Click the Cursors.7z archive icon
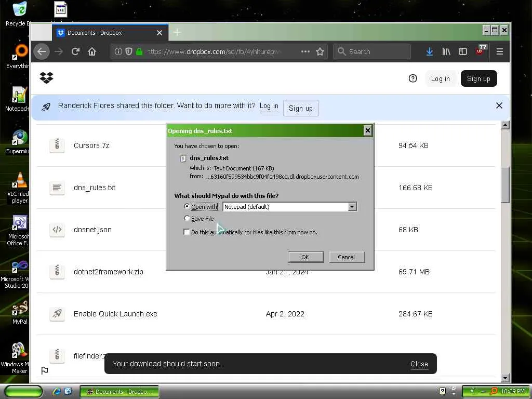The height and width of the screenshot is (399, 532). click(57, 145)
